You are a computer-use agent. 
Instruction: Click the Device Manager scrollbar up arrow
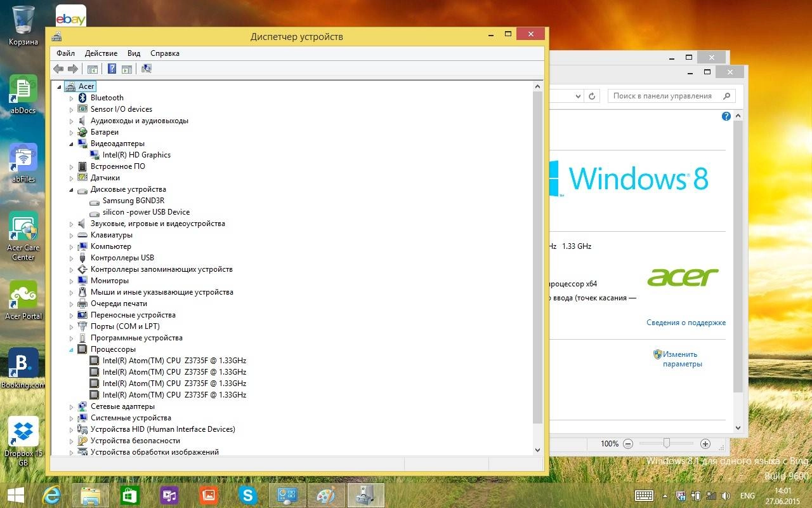coord(538,86)
